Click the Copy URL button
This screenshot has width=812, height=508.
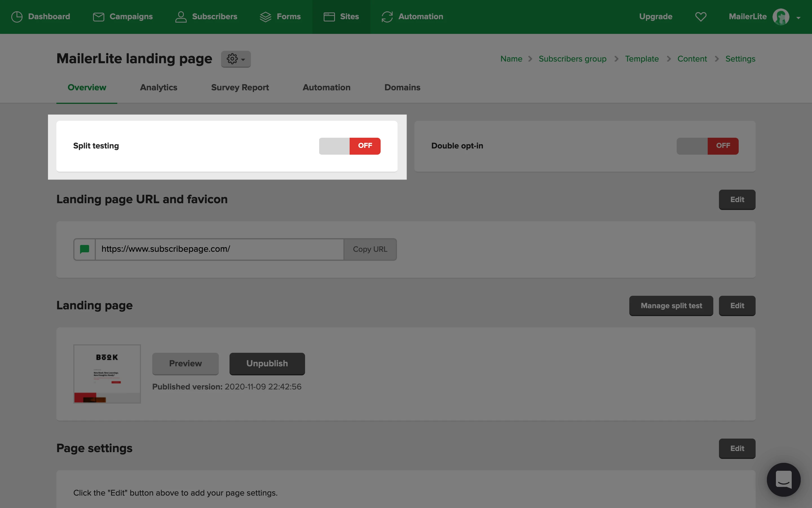pyautogui.click(x=370, y=249)
